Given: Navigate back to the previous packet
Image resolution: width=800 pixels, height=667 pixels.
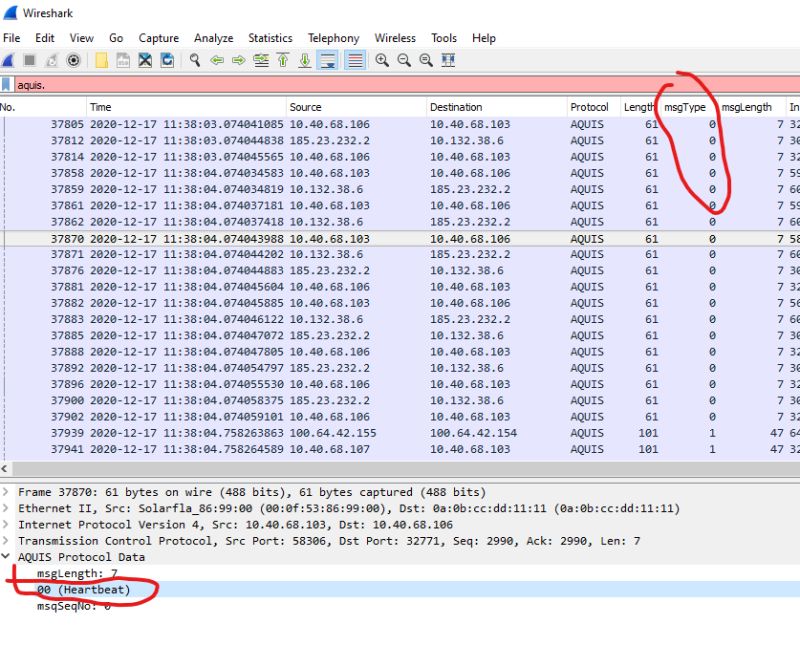Looking at the screenshot, I should [220, 60].
